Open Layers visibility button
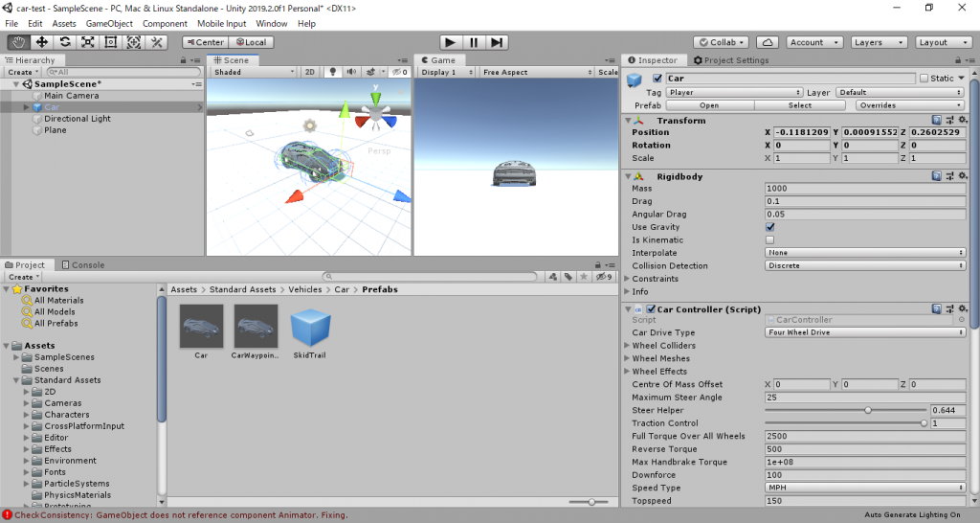The image size is (980, 523). [x=879, y=42]
